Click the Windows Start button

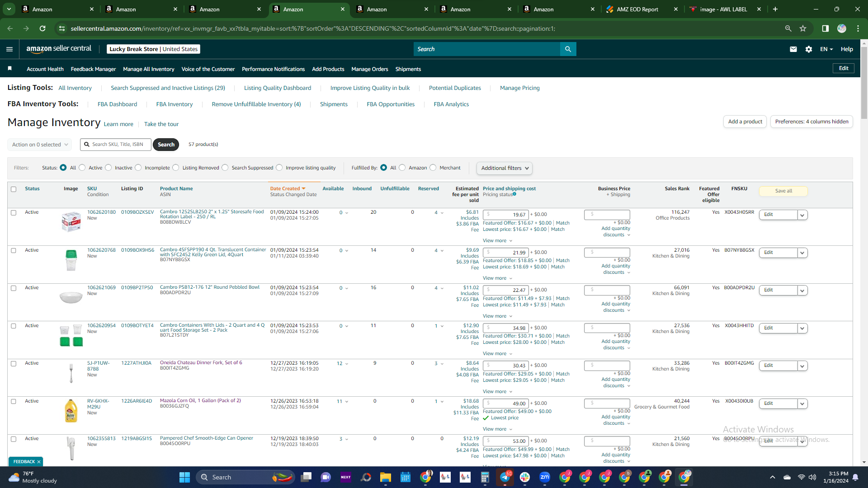[184, 477]
